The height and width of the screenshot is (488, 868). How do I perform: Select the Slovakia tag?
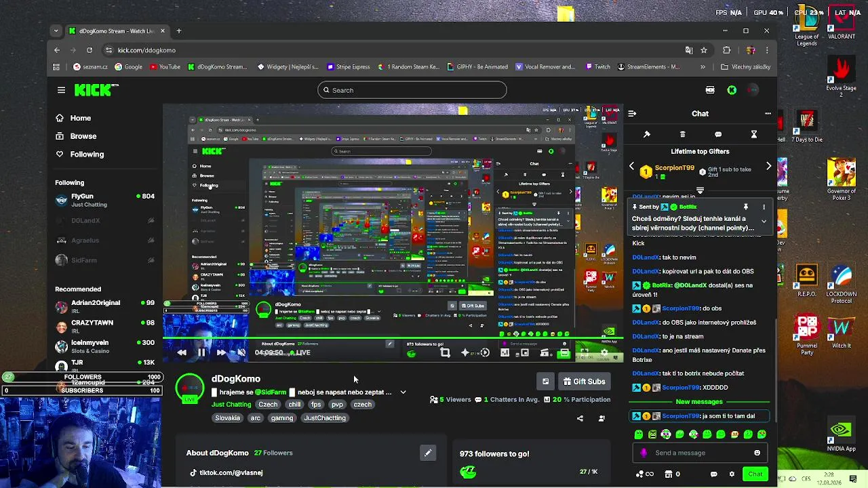(x=228, y=418)
